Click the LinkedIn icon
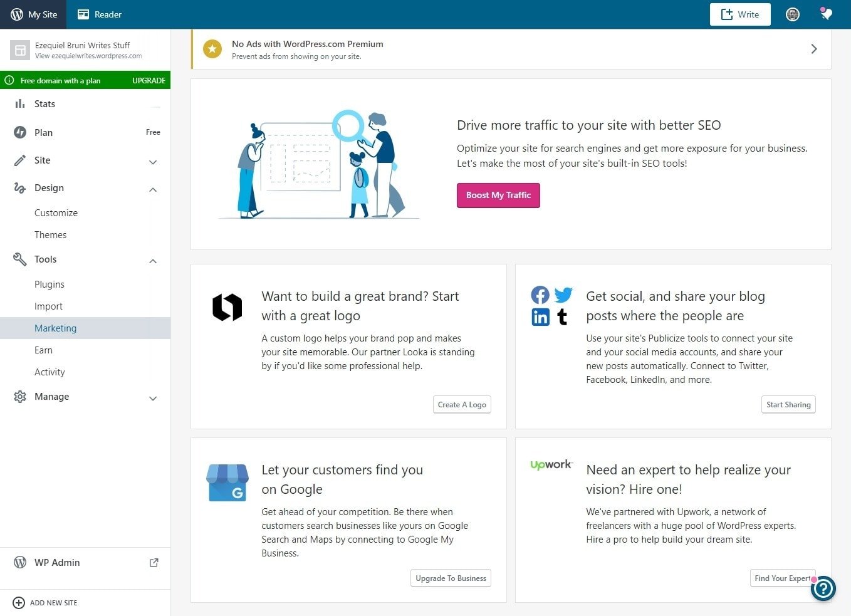 pyautogui.click(x=540, y=317)
